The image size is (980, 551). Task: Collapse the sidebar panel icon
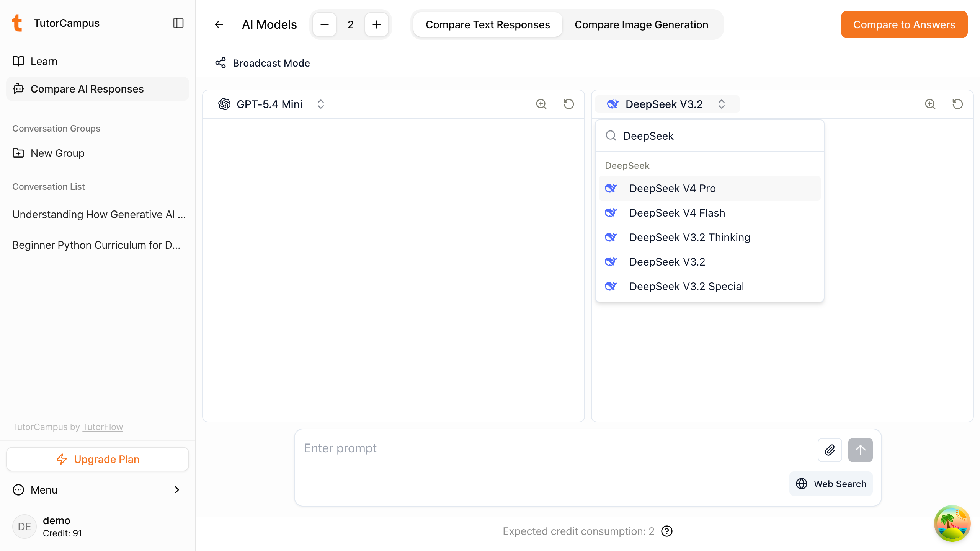[x=178, y=23]
